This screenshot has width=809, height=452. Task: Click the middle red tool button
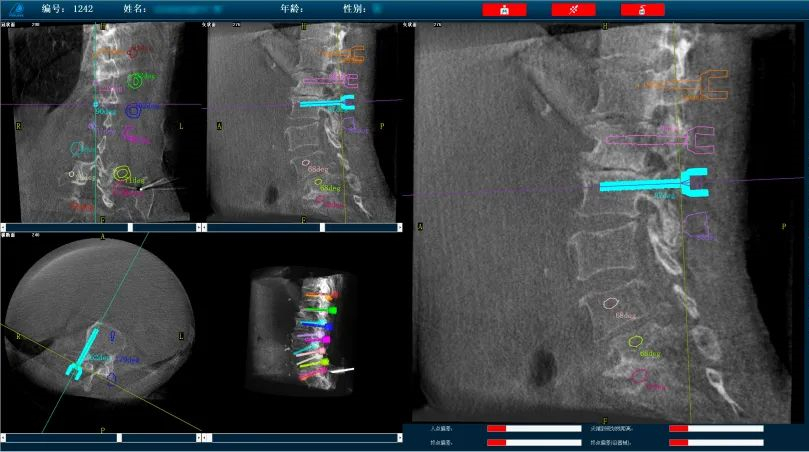pos(573,9)
